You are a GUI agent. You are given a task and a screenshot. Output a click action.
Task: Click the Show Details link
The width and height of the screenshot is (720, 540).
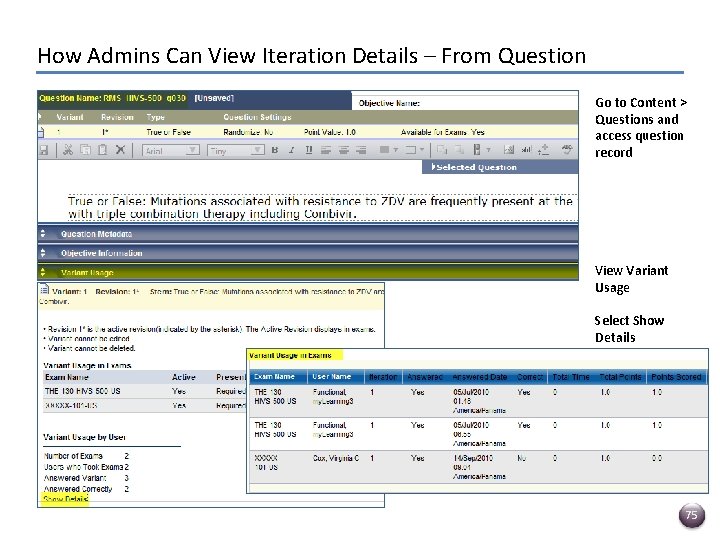pyautogui.click(x=65, y=499)
